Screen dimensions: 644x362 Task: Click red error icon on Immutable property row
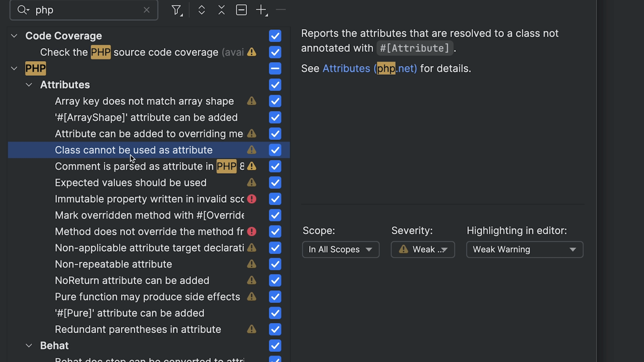coord(252,199)
